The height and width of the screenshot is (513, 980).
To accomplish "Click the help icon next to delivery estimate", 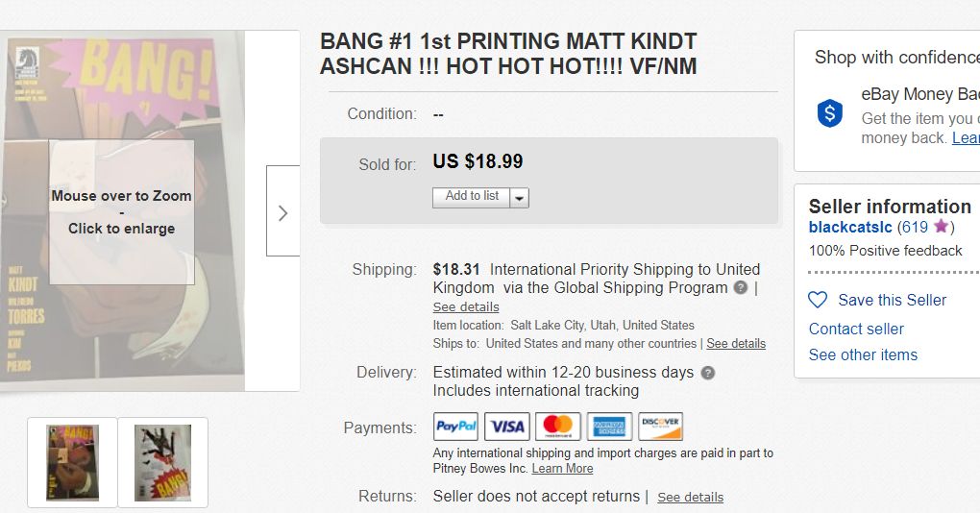I will point(708,373).
